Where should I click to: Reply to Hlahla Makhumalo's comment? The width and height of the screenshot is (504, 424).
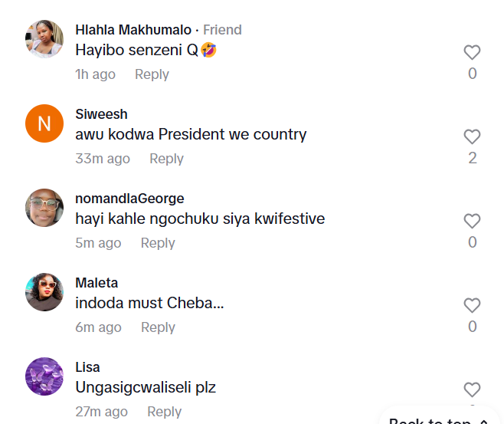click(152, 74)
